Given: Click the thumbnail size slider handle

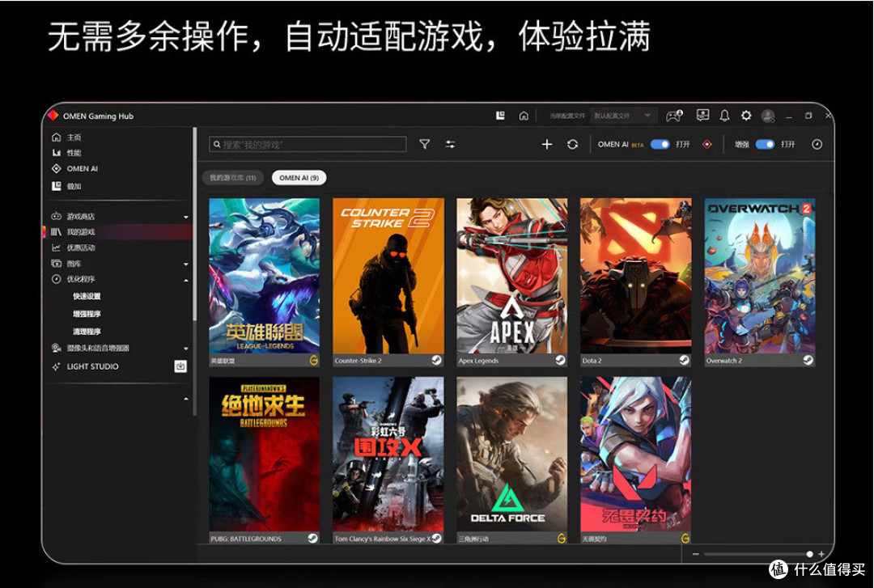Looking at the screenshot, I should click(x=809, y=554).
